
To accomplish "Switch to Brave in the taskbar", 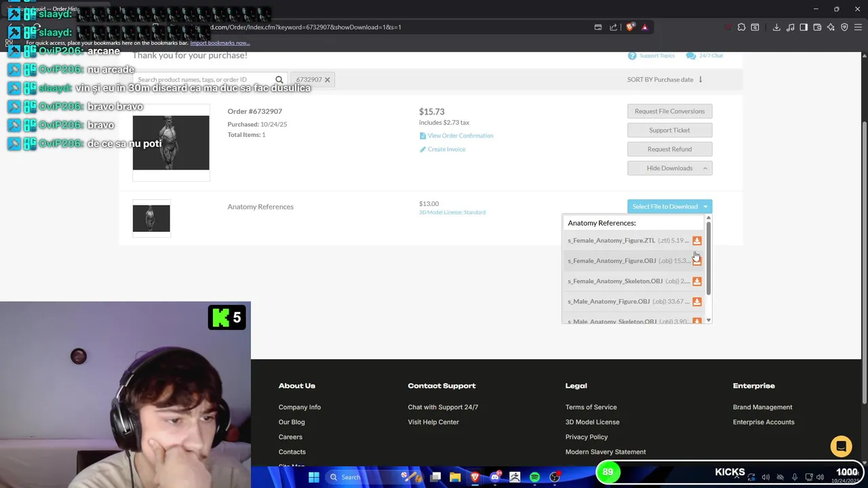I will pyautogui.click(x=475, y=477).
